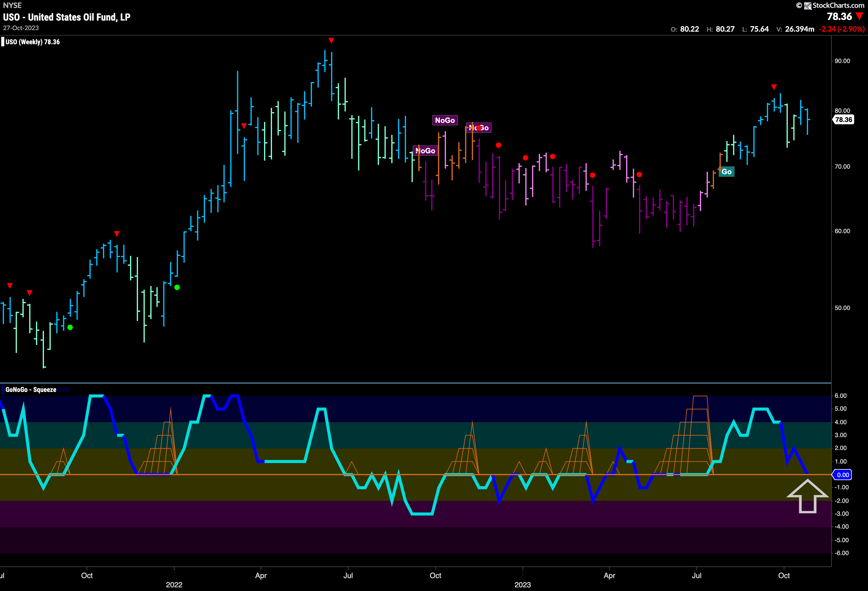Click the lowest NoGo label near September 2022

[425, 151]
